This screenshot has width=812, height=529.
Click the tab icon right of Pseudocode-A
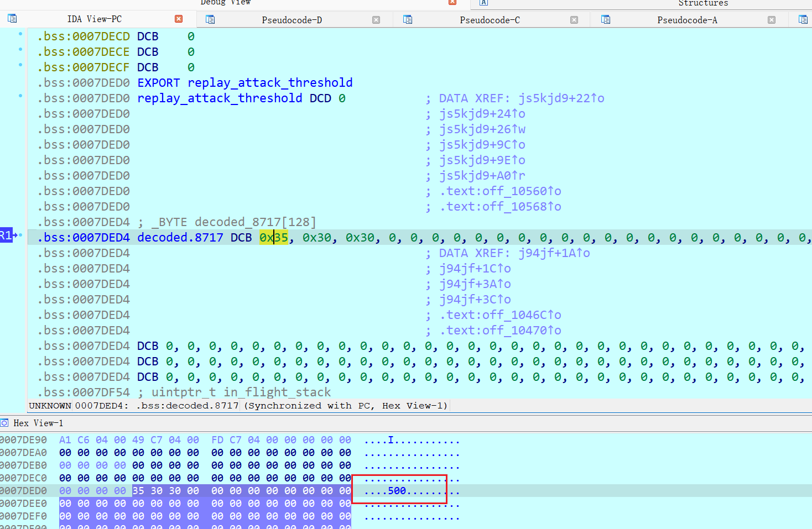(x=803, y=19)
